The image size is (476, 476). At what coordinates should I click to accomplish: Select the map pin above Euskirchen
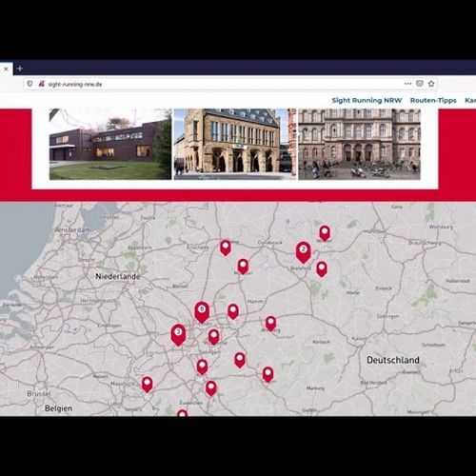pos(211,388)
